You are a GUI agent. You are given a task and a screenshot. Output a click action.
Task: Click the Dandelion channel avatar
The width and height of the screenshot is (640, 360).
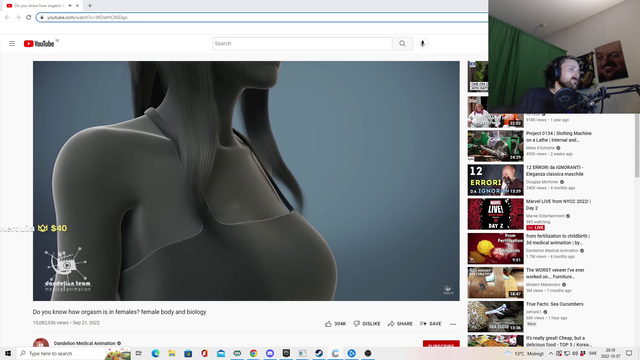(41, 343)
